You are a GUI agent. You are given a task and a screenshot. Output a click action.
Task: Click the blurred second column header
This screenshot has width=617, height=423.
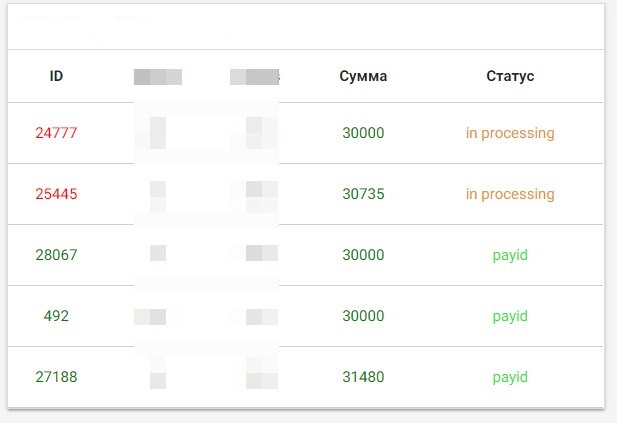pyautogui.click(x=158, y=77)
